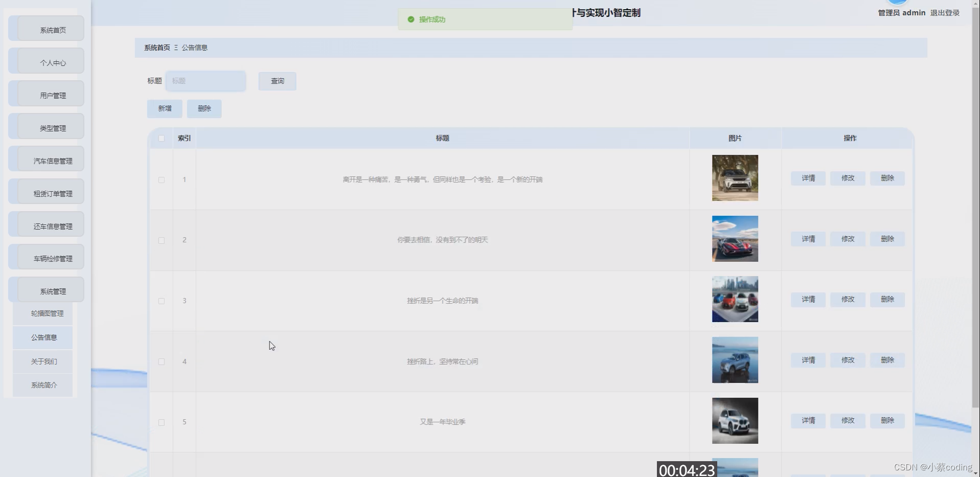Click 详情 for row 2
Image resolution: width=980 pixels, height=477 pixels.
(x=808, y=239)
